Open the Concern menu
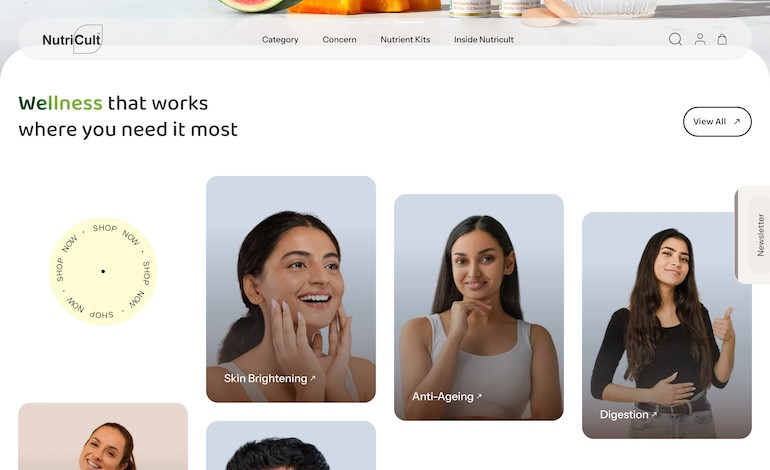770x470 pixels. 339,39
